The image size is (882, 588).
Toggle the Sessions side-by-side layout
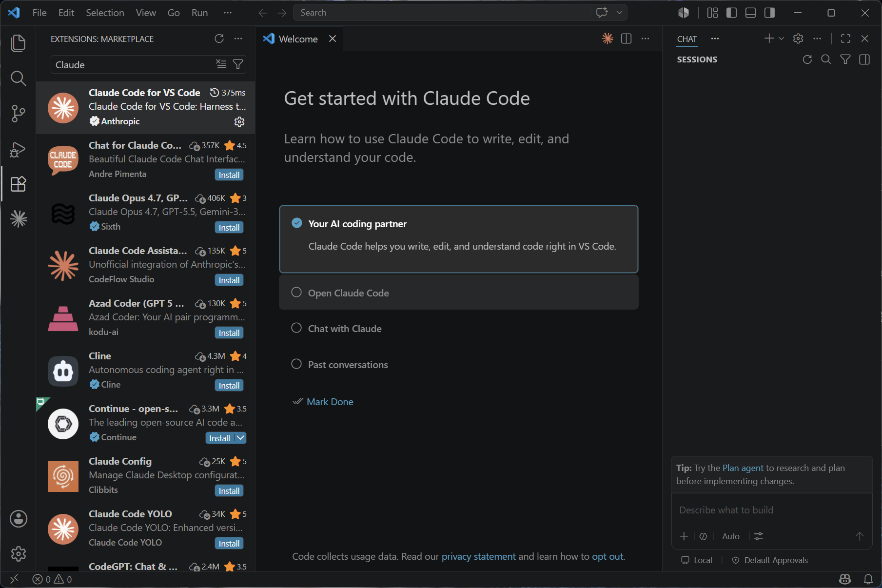click(864, 59)
